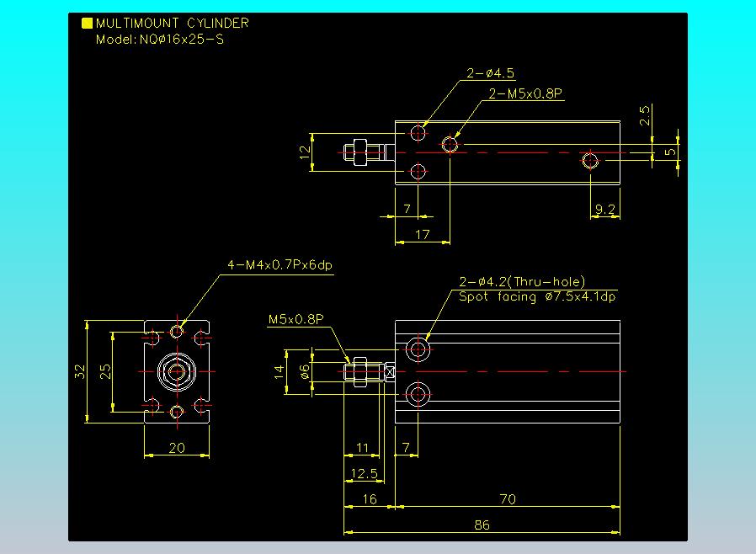Image resolution: width=756 pixels, height=554 pixels.
Task: Select the MULTIMOUNT CYLINDER title text
Action: click(x=172, y=23)
